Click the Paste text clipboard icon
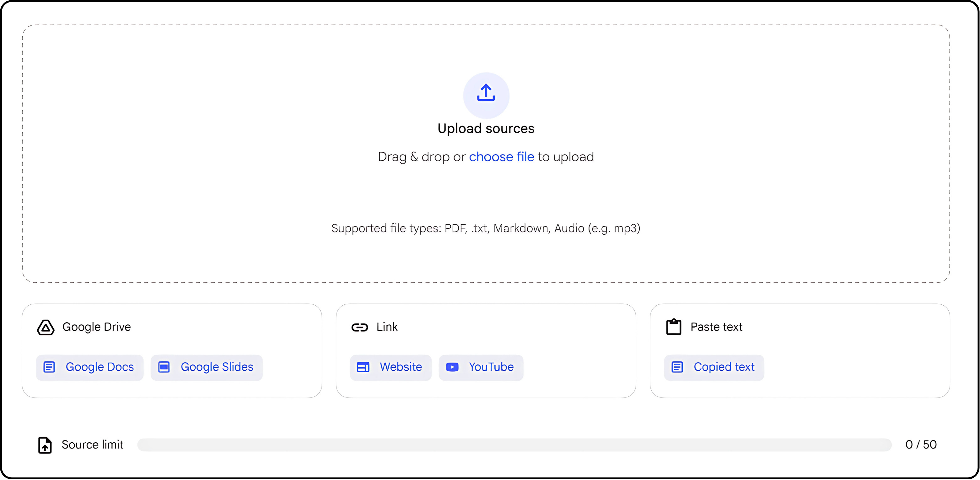The height and width of the screenshot is (480, 980). [x=673, y=327]
